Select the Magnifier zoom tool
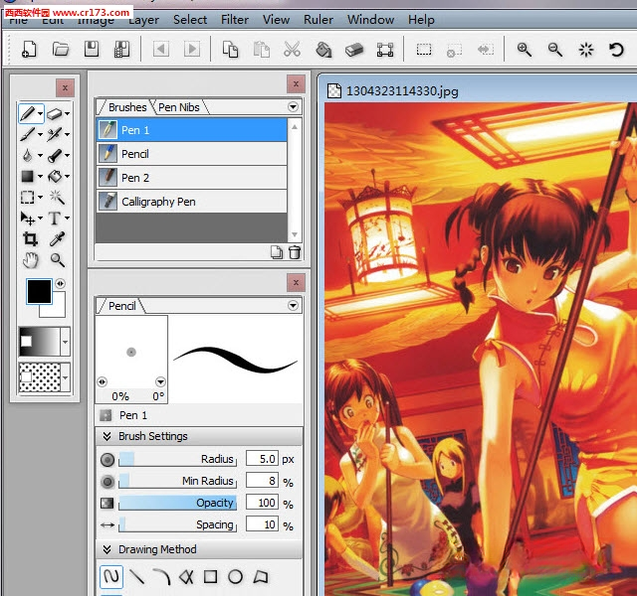 click(57, 260)
